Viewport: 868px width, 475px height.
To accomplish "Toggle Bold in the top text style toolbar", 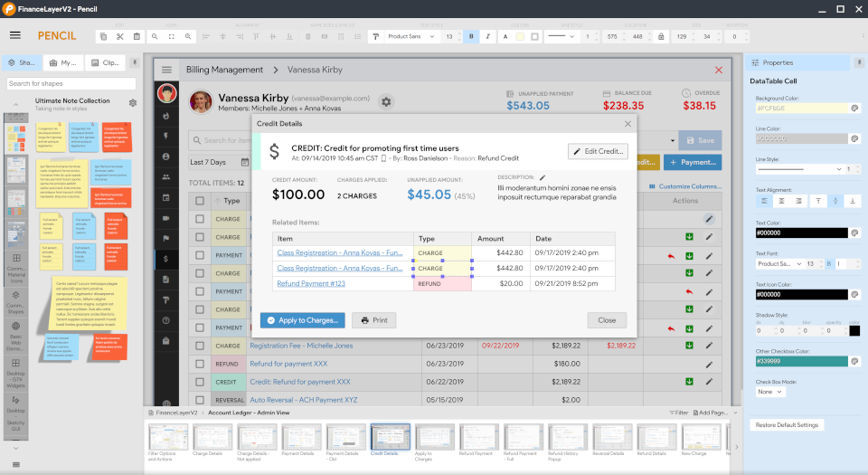I will pos(472,36).
